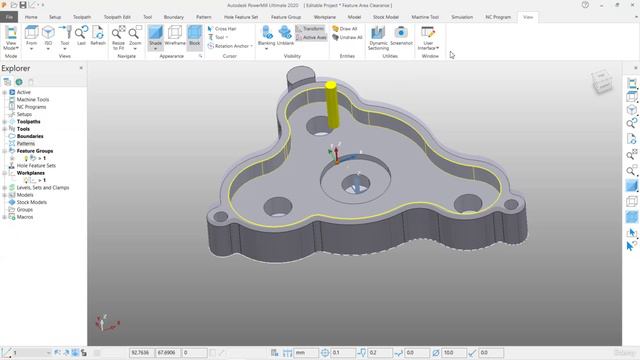Click the Zoom magnifier icon
Image resolution: width=640 pixels, height=360 pixels.
tap(135, 33)
